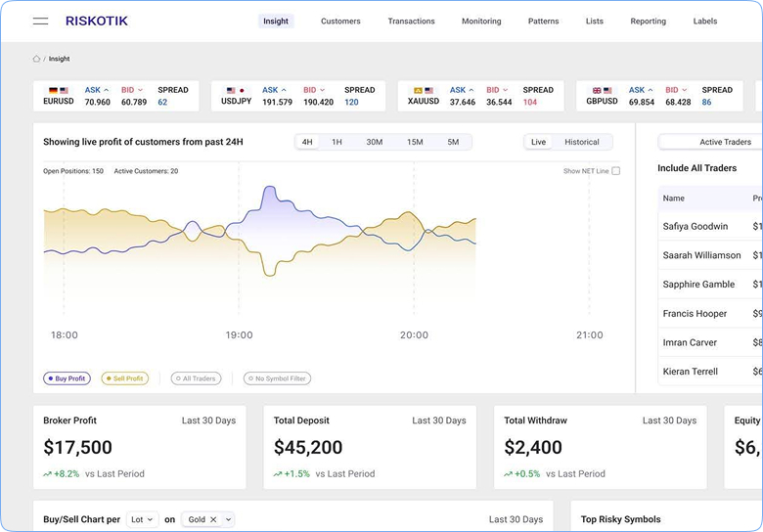Toggle the Sell Profit series pill

coord(124,378)
